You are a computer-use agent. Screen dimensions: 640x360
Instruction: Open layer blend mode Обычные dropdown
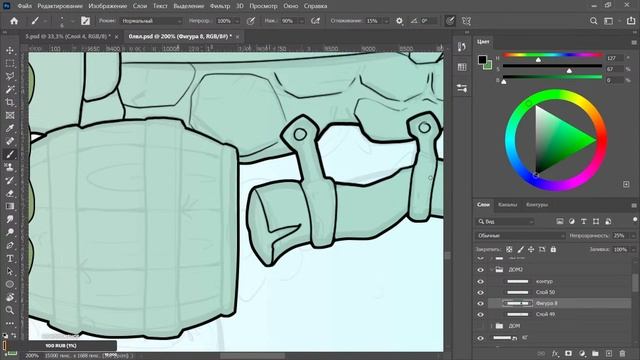(x=520, y=236)
